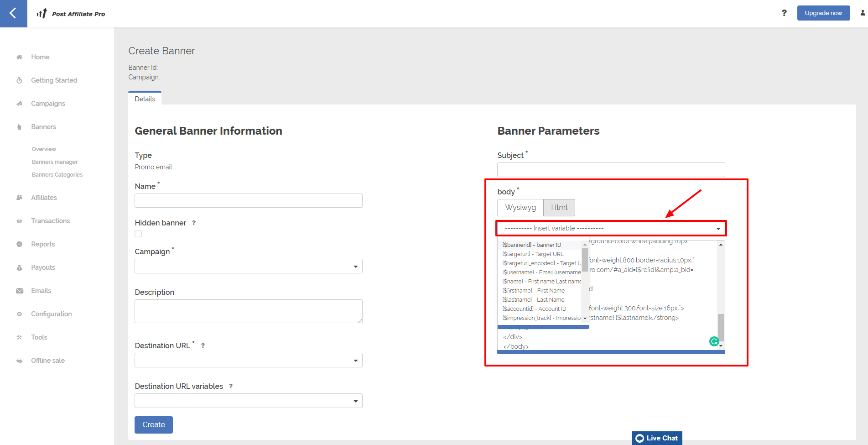Click the Destination URL help icon
Screen dimensions: 868x445
[203, 346]
